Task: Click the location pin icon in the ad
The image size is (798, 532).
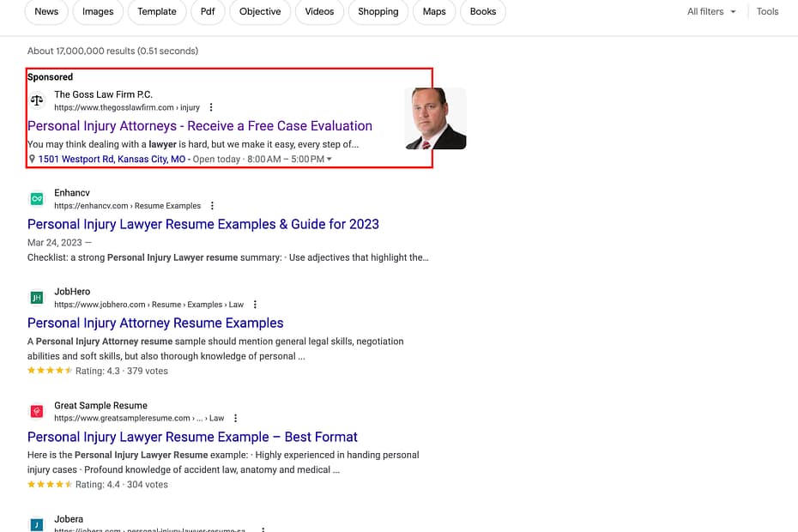Action: (x=32, y=159)
